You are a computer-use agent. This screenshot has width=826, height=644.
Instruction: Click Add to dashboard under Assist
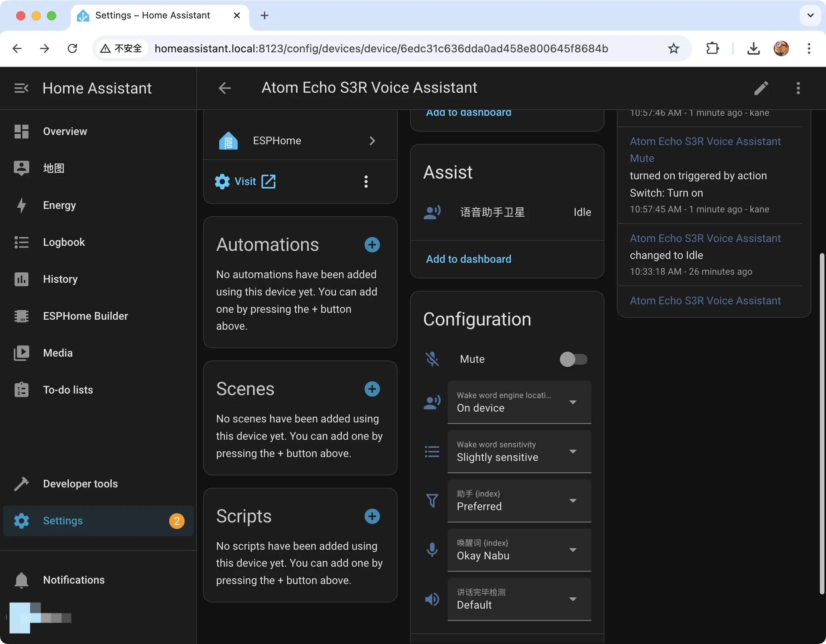coord(468,259)
